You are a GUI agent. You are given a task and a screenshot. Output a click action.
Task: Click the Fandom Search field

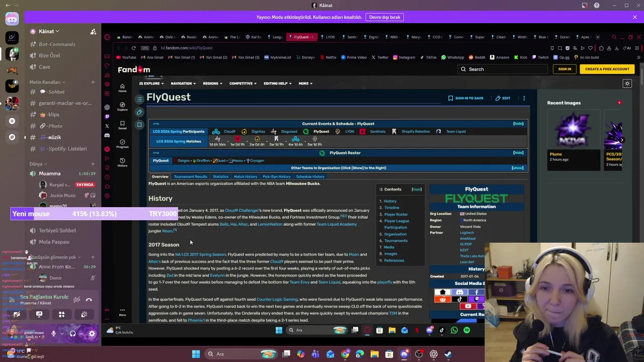[x=503, y=69]
